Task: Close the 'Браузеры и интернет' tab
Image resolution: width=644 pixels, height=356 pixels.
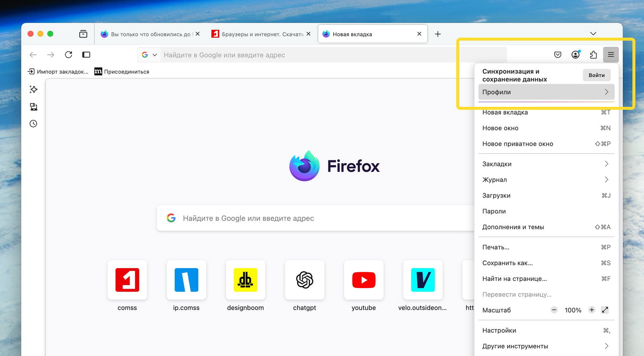Action: (x=308, y=33)
